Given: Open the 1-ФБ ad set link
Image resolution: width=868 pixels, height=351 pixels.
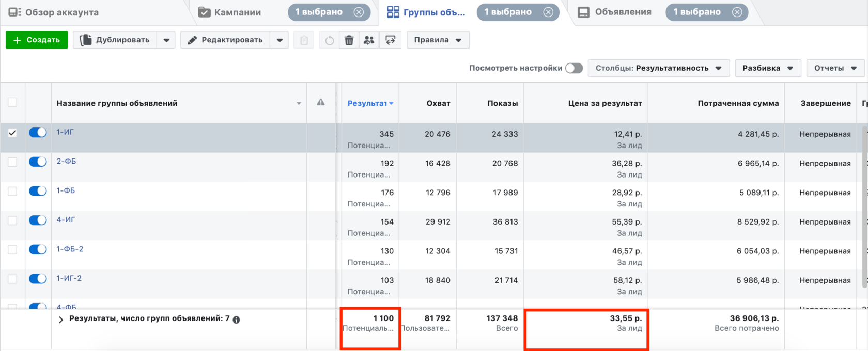Looking at the screenshot, I should tap(66, 190).
